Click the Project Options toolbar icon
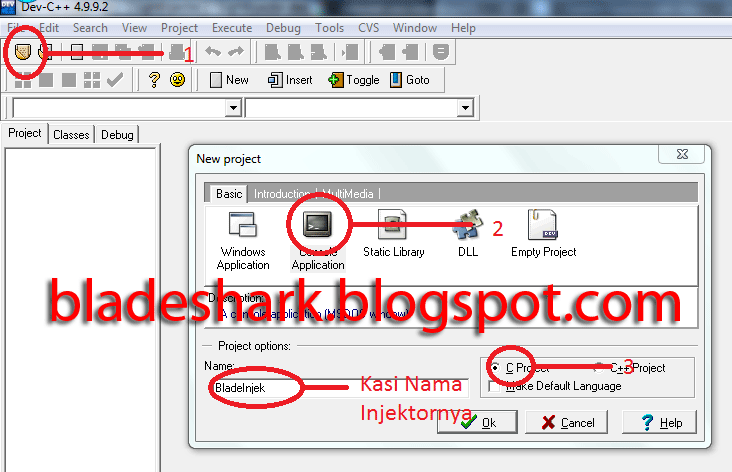The image size is (732, 472). (441, 52)
